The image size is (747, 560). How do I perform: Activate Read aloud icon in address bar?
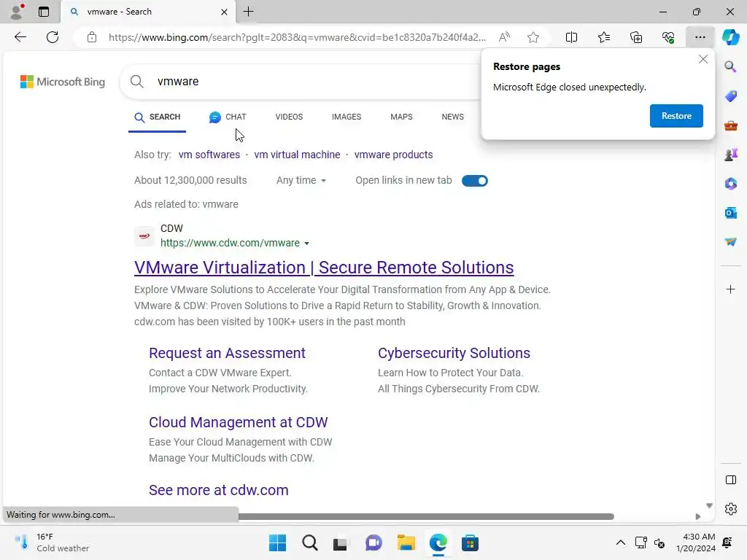click(504, 37)
